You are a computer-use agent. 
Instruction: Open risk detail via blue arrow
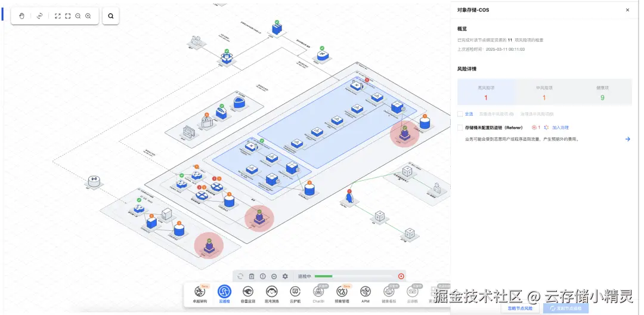tap(627, 139)
